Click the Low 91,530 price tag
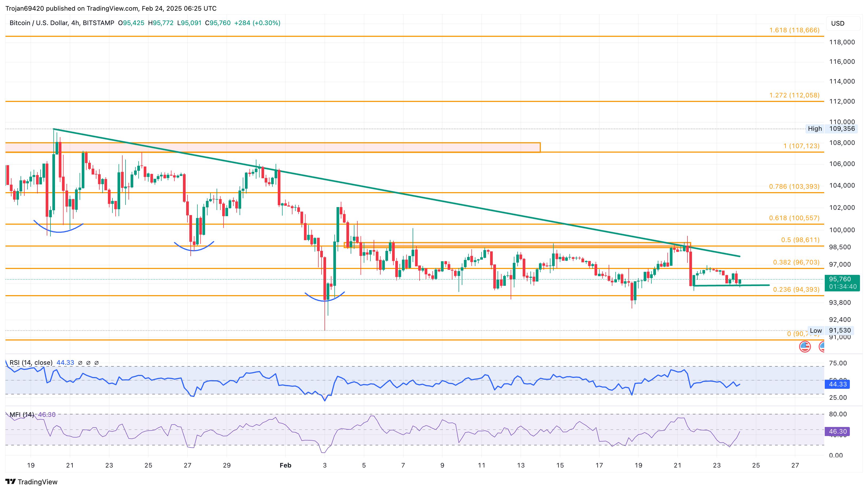 click(x=831, y=330)
